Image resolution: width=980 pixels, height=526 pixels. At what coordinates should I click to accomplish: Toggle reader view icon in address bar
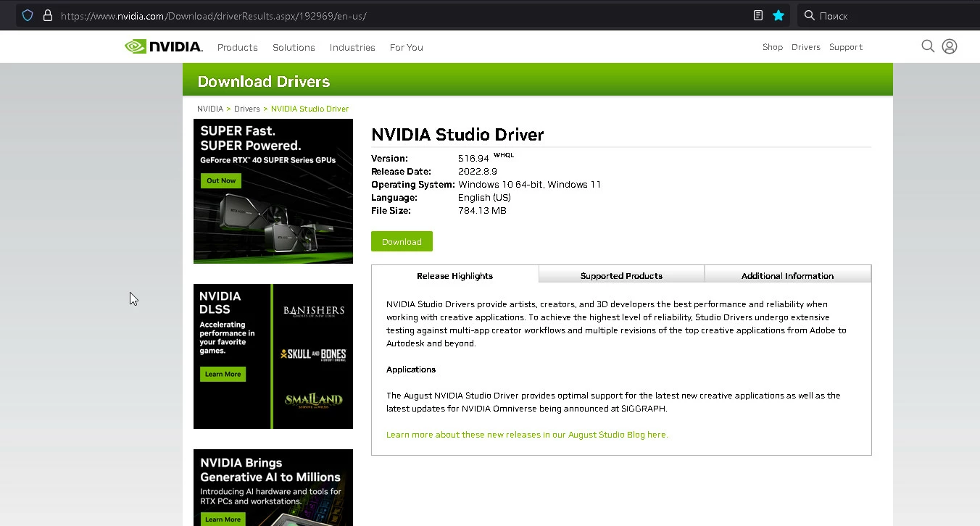(x=758, y=15)
